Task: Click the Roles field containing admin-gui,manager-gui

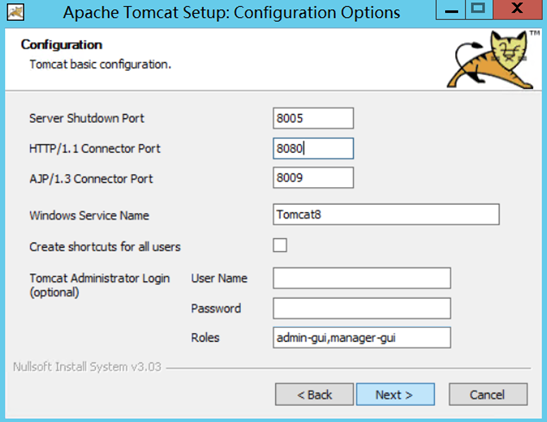Action: tap(362, 338)
